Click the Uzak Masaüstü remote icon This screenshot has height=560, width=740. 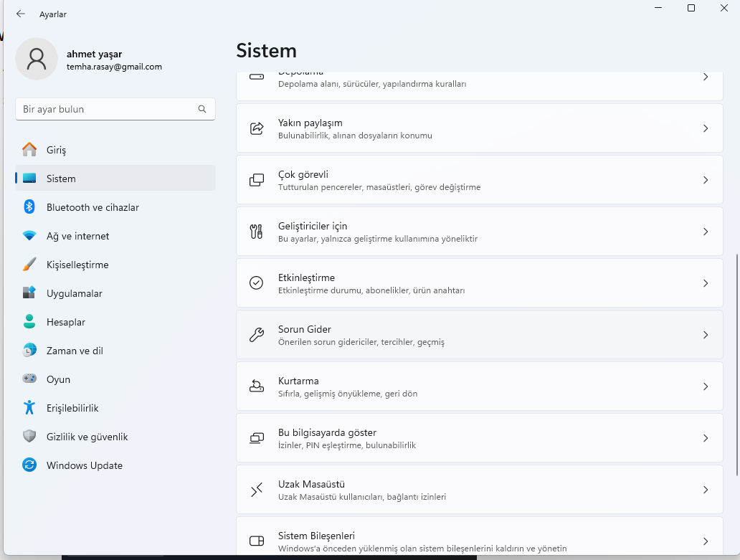[x=256, y=490]
